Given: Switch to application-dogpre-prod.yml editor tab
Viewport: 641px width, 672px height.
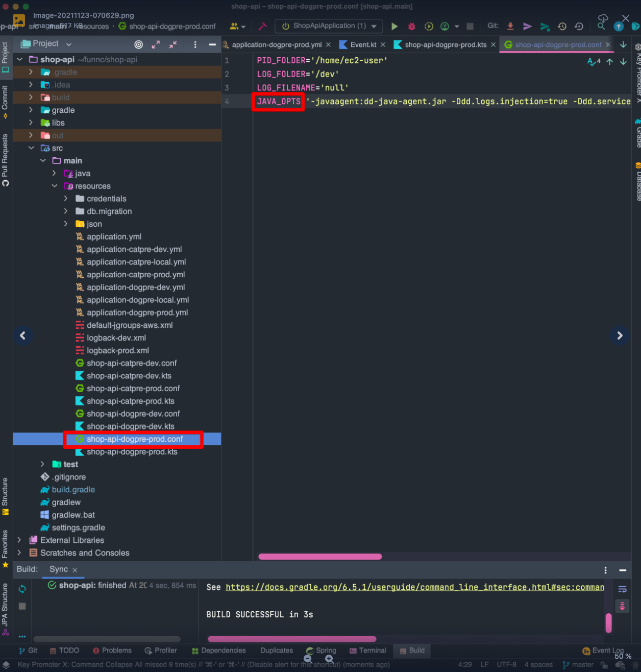Looking at the screenshot, I should 277,45.
